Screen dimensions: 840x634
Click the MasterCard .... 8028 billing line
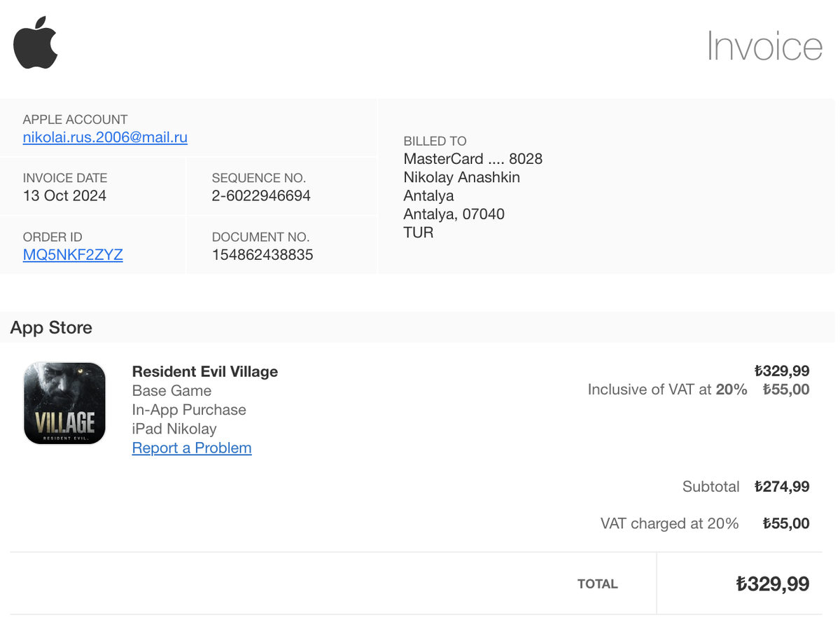click(x=473, y=159)
